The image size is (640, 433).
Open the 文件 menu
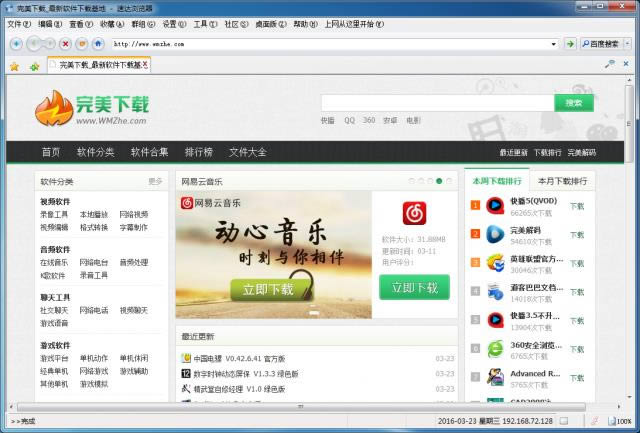[19, 24]
